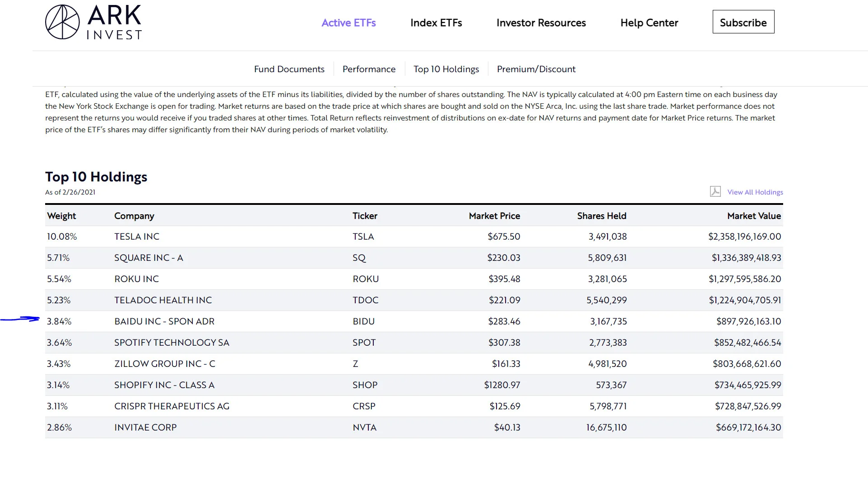Click Shopify's $1280.97 market price
This screenshot has width=868, height=482.
click(502, 385)
